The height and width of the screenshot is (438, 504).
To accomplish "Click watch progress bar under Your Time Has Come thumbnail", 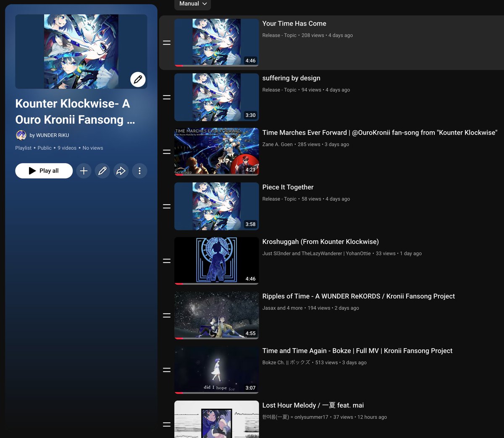I will [216, 65].
